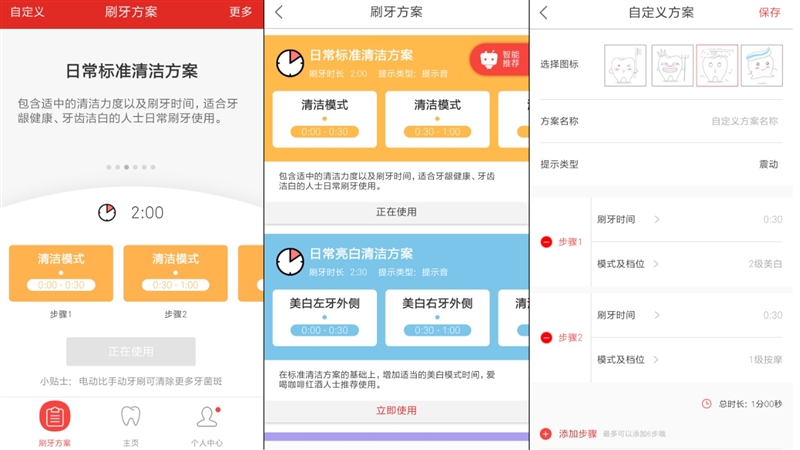
Task: Choose the crowned tooth with fork icon
Action: (x=670, y=65)
